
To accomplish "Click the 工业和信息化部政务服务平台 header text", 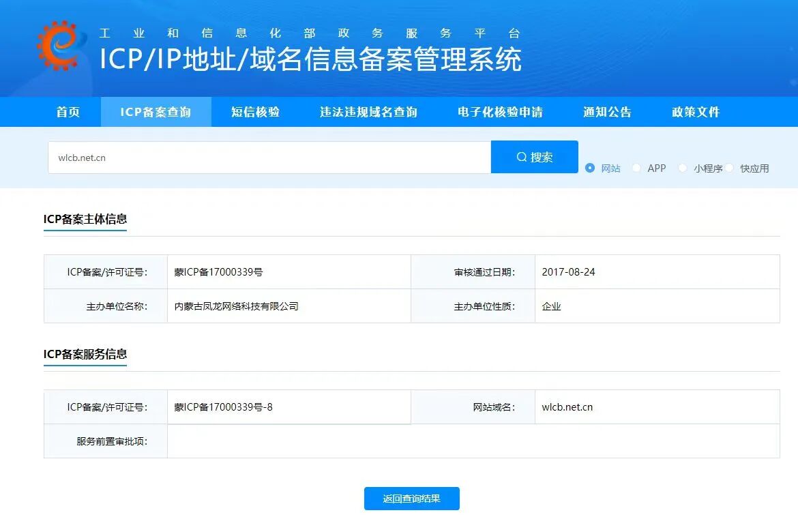I will [x=310, y=33].
